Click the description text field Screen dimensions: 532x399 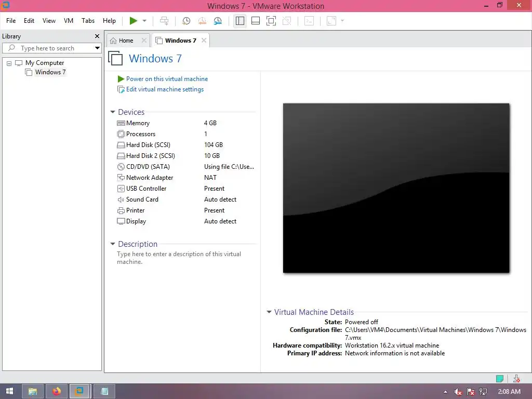(x=179, y=258)
